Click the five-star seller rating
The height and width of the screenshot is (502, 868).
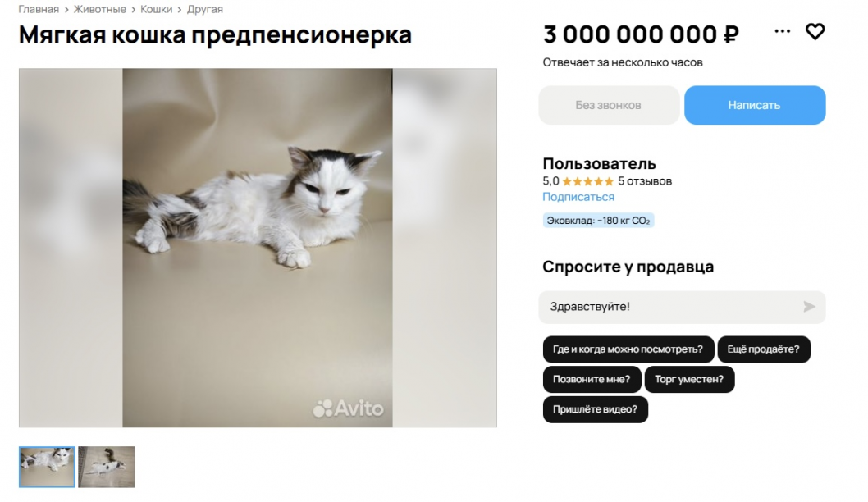tap(588, 181)
